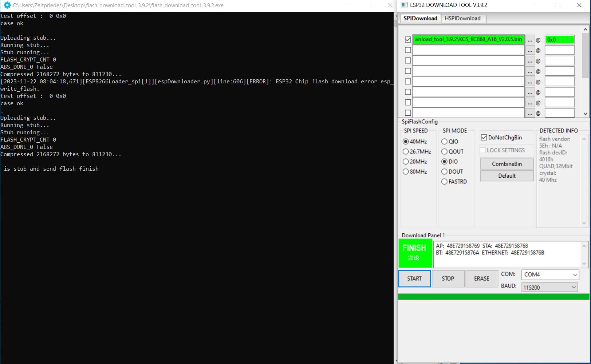Open the BAUD rate dropdown showing 115200

coord(550,287)
